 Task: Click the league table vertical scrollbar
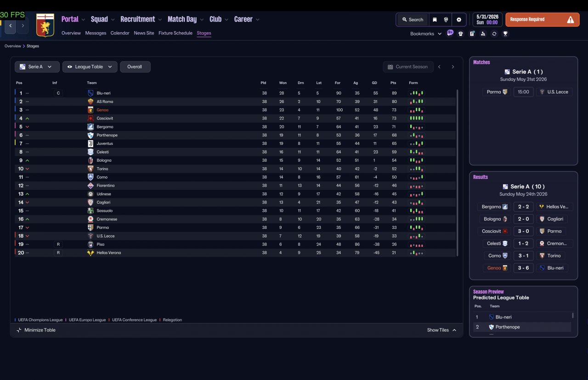click(458, 173)
